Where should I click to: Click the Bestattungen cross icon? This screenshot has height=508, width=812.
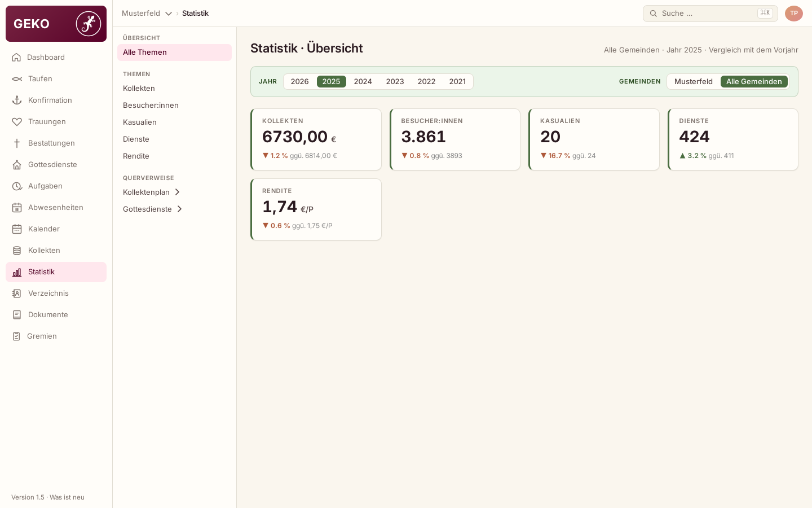click(x=17, y=143)
